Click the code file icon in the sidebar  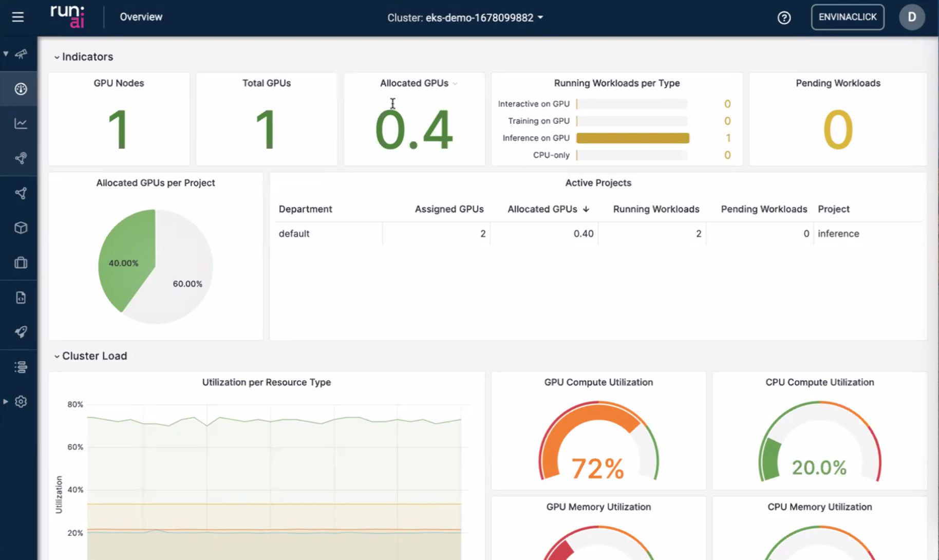click(21, 297)
